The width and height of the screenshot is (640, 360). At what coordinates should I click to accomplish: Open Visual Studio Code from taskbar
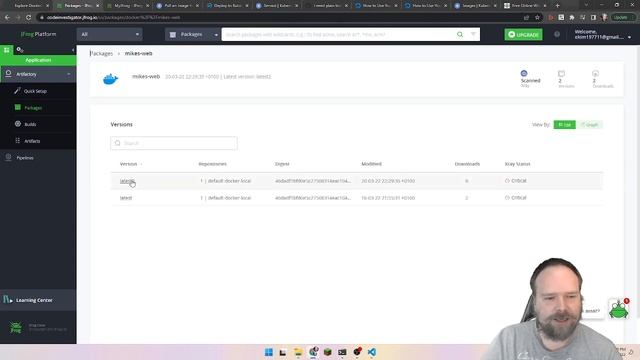(372, 352)
